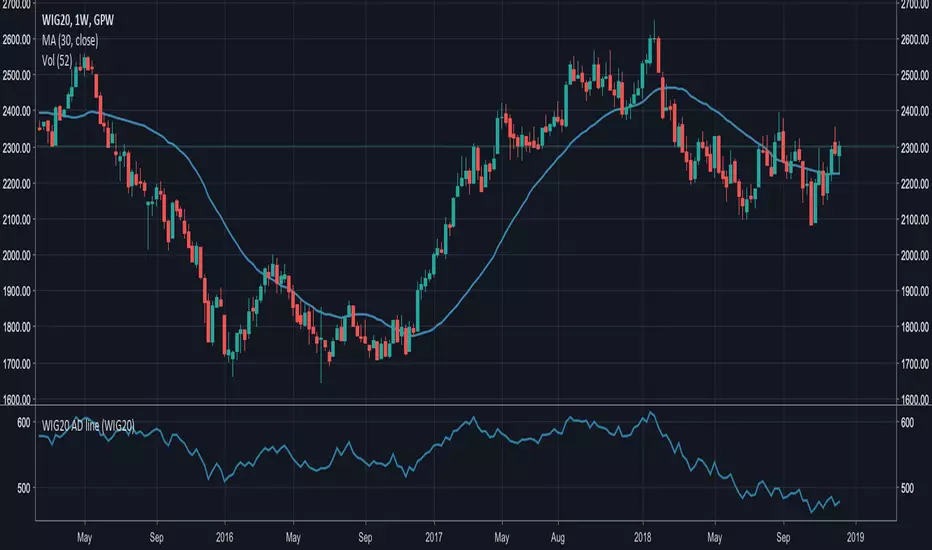Click the WIG20 AD line indicator title
932x550 pixels.
pyautogui.click(x=88, y=426)
